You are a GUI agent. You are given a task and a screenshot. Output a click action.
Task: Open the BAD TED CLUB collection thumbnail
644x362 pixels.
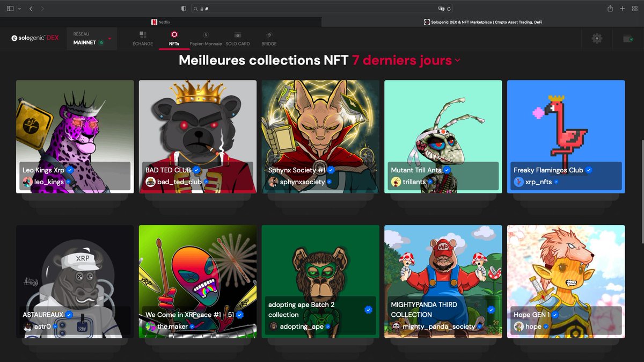tap(197, 136)
